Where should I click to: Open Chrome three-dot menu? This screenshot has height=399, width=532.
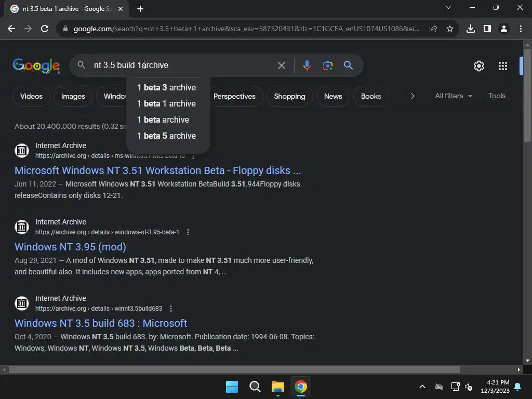click(x=521, y=29)
